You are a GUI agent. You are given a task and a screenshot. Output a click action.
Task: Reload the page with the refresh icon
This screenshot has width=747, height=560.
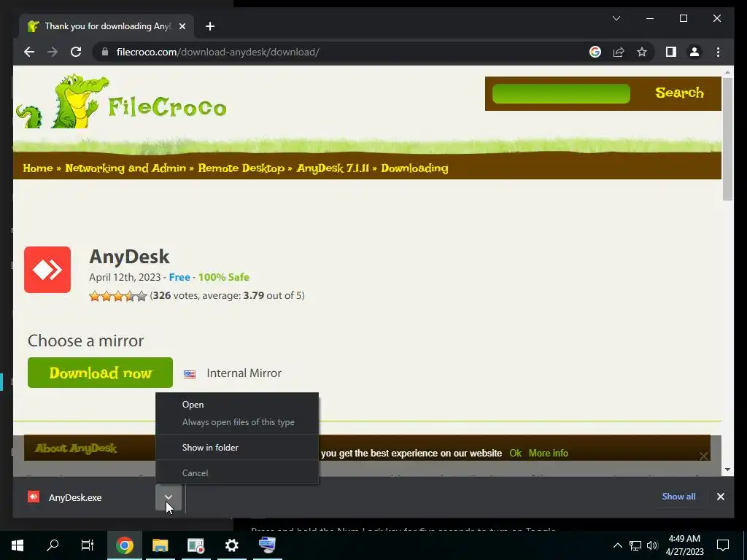[76, 52]
